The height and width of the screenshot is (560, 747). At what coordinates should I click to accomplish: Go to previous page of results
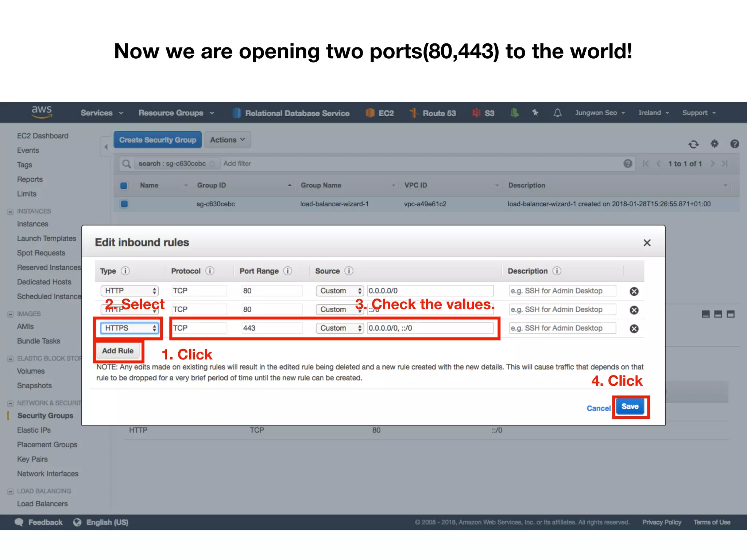click(x=658, y=164)
